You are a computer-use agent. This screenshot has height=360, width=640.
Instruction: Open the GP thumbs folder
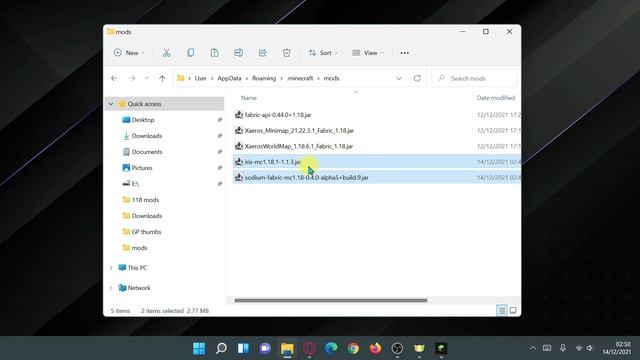146,232
